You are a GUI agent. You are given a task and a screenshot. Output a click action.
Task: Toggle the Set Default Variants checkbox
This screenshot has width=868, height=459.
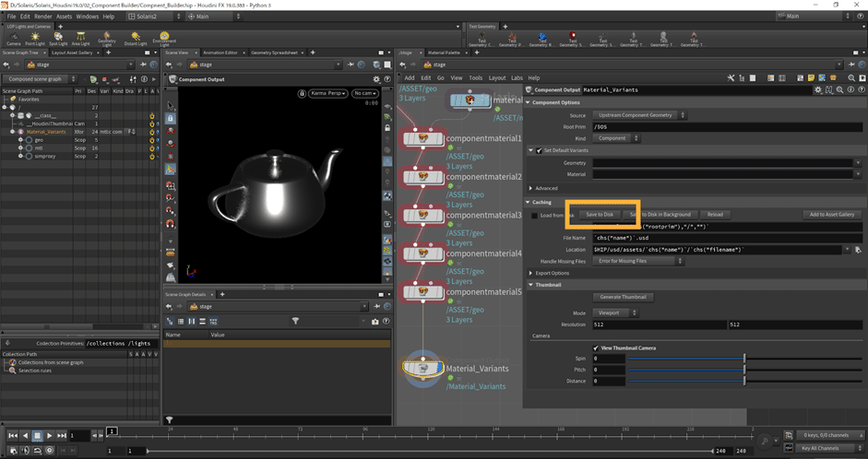(x=541, y=150)
